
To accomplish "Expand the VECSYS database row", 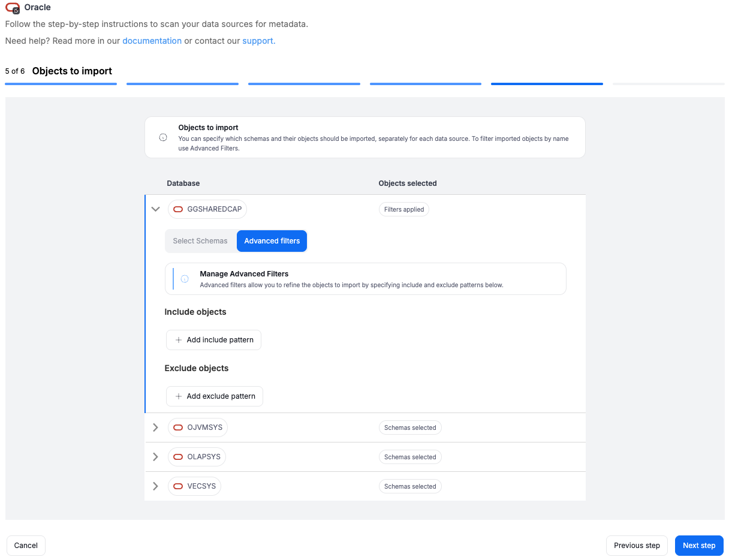I will click(156, 486).
